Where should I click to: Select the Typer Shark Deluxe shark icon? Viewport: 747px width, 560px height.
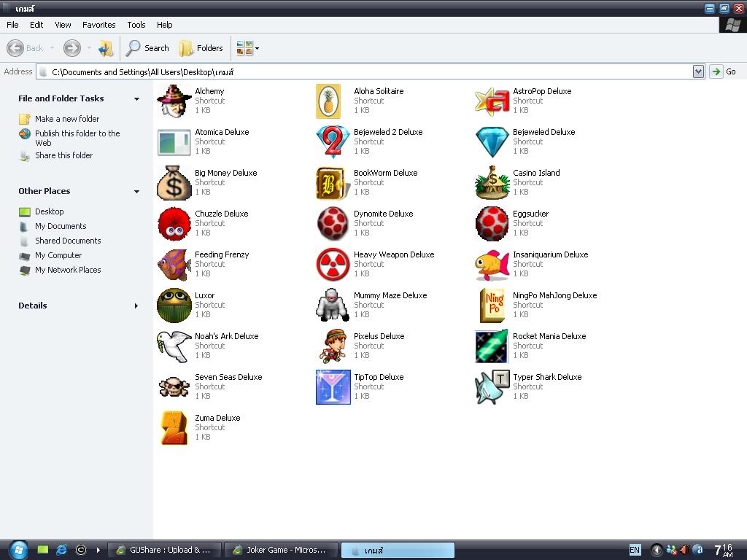[x=492, y=388]
